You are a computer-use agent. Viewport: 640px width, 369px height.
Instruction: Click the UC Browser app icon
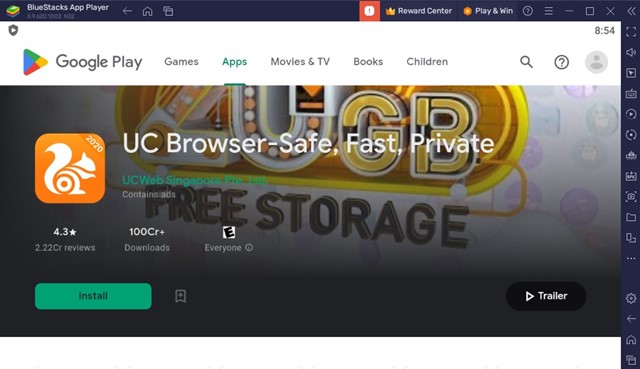point(70,168)
